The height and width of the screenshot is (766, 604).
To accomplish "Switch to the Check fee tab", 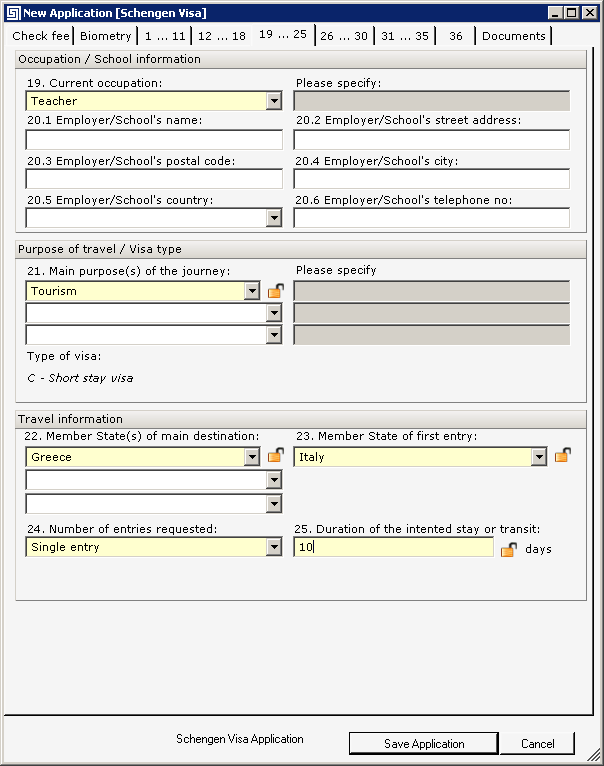I will 41,36.
